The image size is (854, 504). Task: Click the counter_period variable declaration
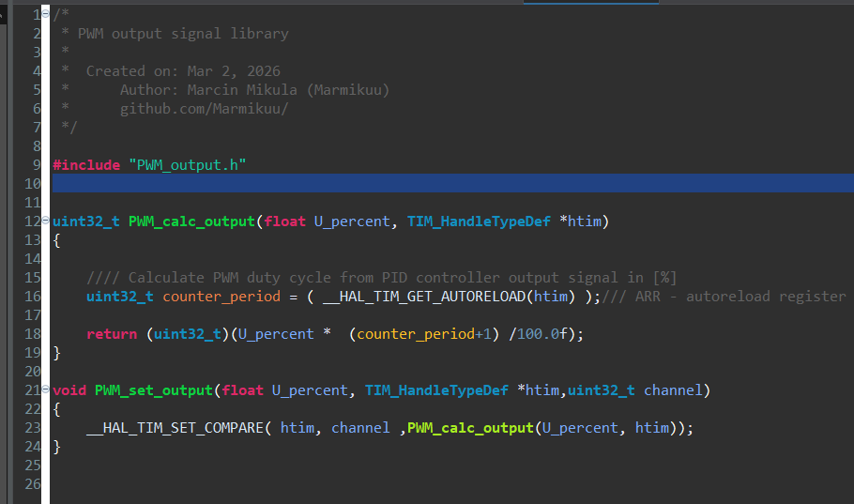(x=221, y=297)
